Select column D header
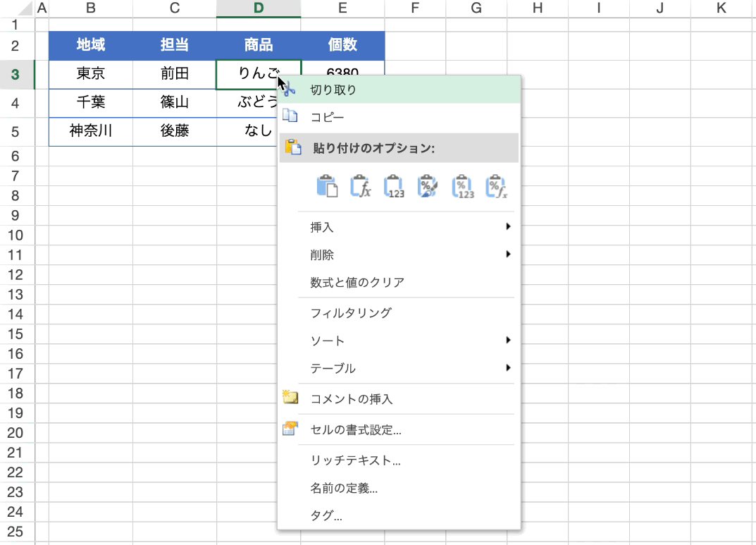Viewport: 756px width, 545px height. click(x=259, y=8)
